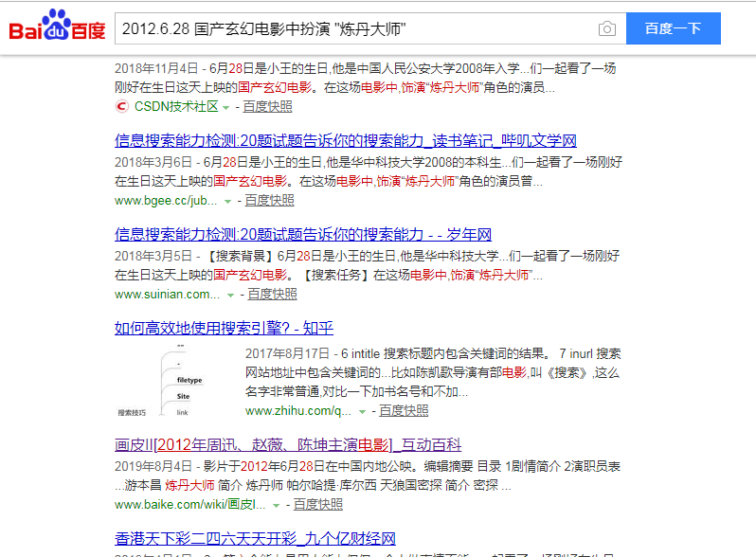The height and width of the screenshot is (557, 756).
Task: Click the date text 2018年11月4日
Action: (156, 68)
